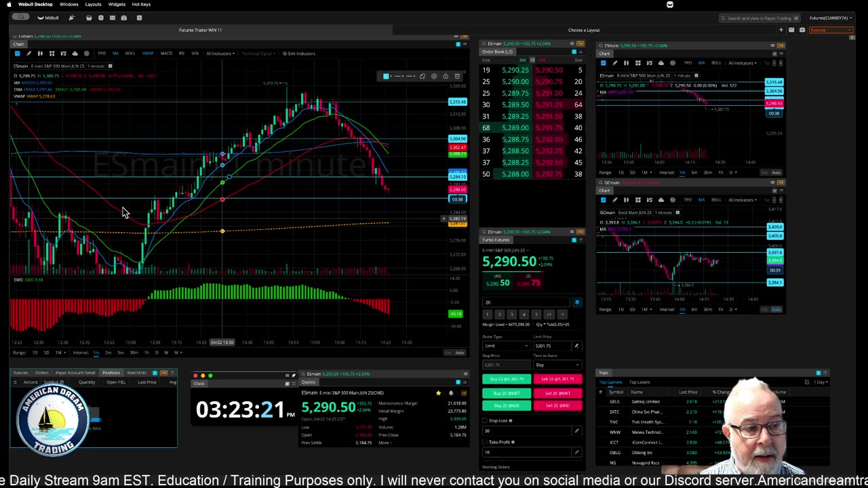Viewport: 868px width, 488px height.
Task: Switch to the Top Losers tab
Action: point(639,382)
